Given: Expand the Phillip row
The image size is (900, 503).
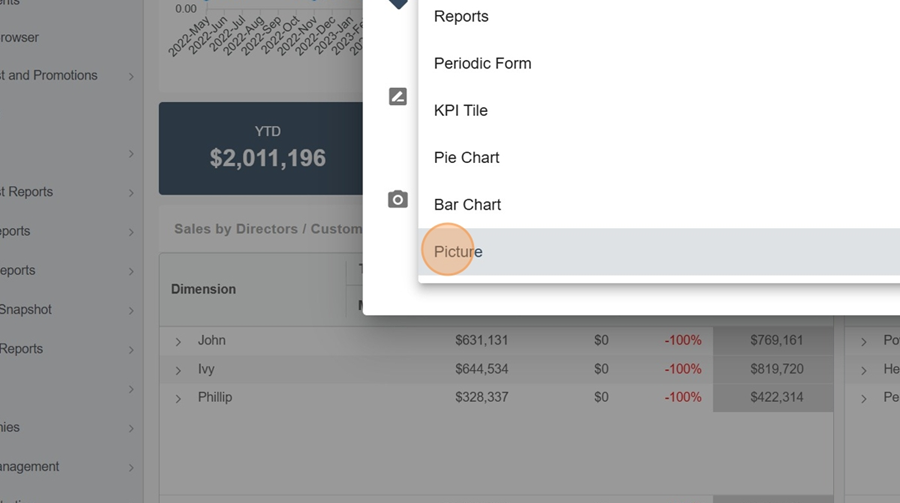Looking at the screenshot, I should [x=178, y=399].
